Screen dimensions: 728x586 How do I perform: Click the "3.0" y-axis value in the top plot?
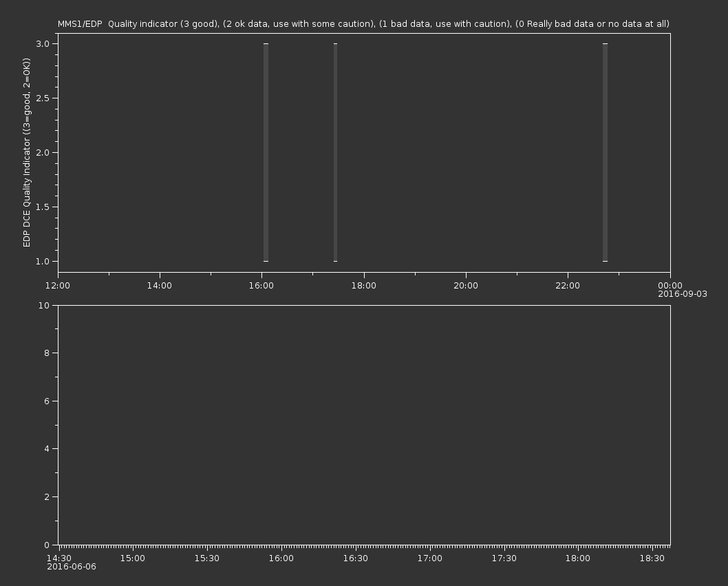(x=43, y=43)
